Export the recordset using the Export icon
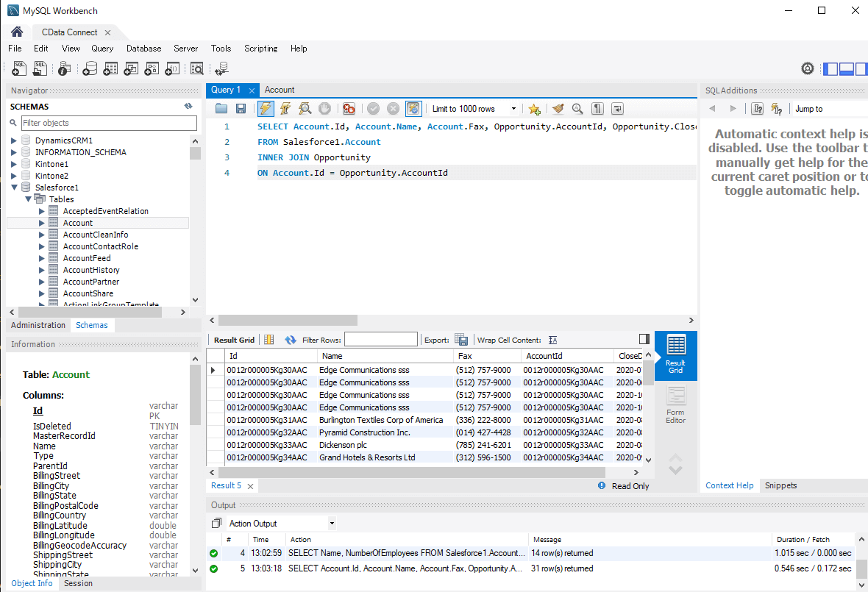 [461, 340]
